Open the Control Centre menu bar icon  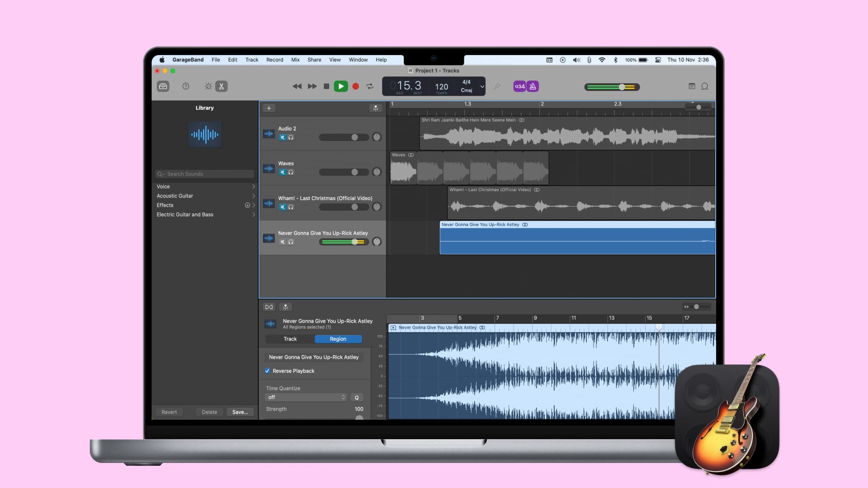click(658, 60)
